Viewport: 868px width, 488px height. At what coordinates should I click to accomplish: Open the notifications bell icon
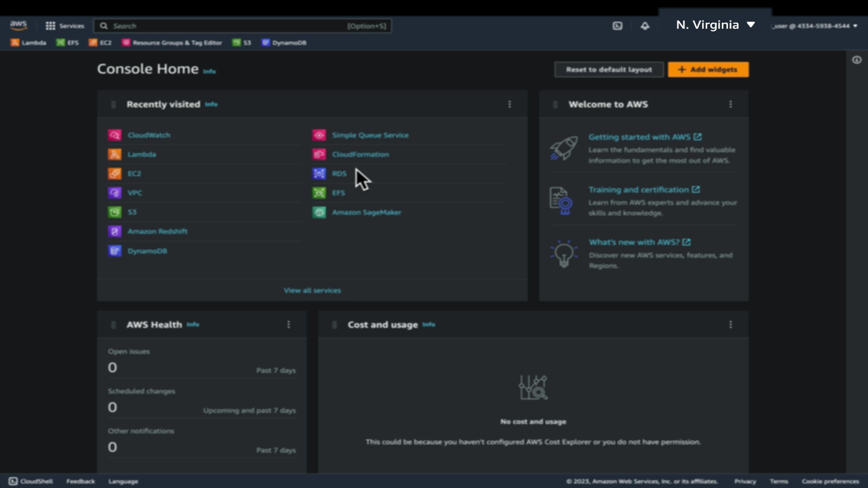click(x=645, y=26)
